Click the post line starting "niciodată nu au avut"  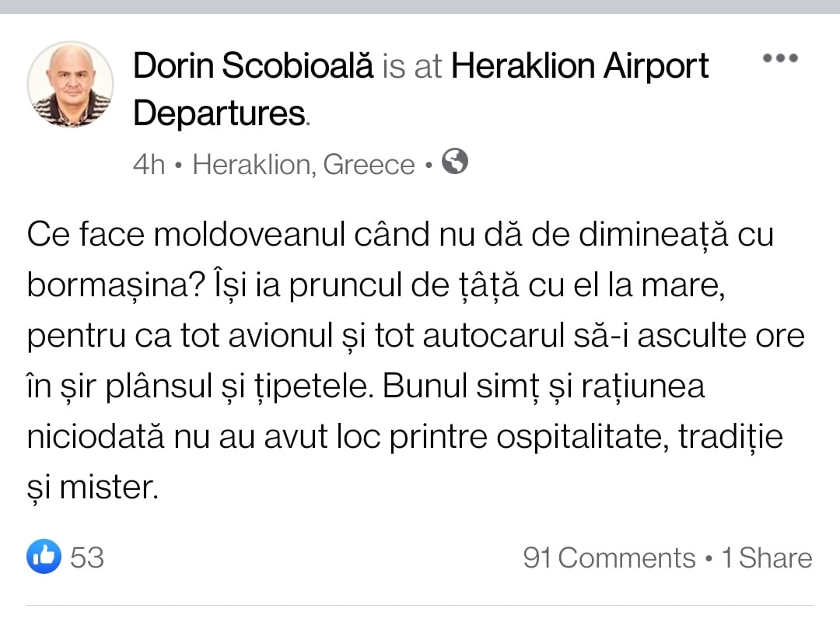404,437
